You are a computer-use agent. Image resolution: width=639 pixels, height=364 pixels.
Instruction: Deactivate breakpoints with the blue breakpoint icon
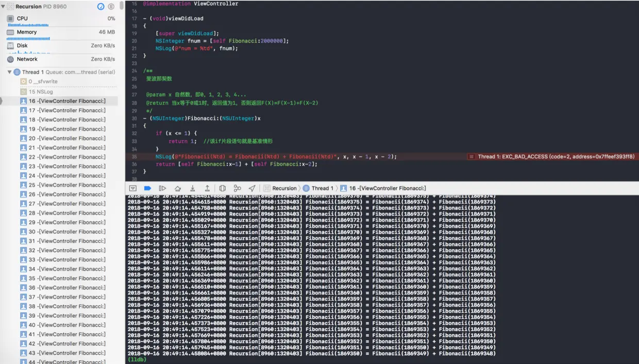coord(147,188)
